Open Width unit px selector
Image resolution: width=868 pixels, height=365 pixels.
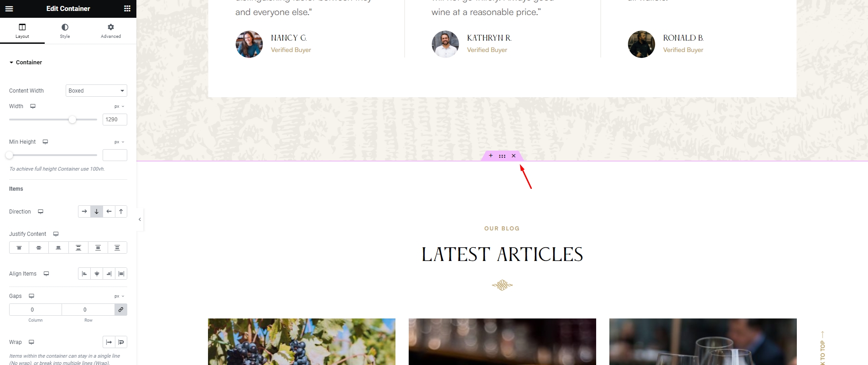pyautogui.click(x=120, y=106)
